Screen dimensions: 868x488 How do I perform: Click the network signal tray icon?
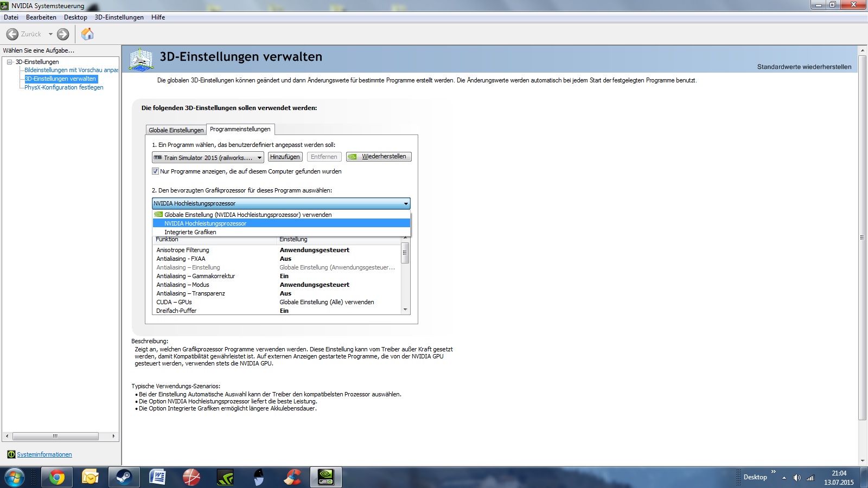(810, 478)
